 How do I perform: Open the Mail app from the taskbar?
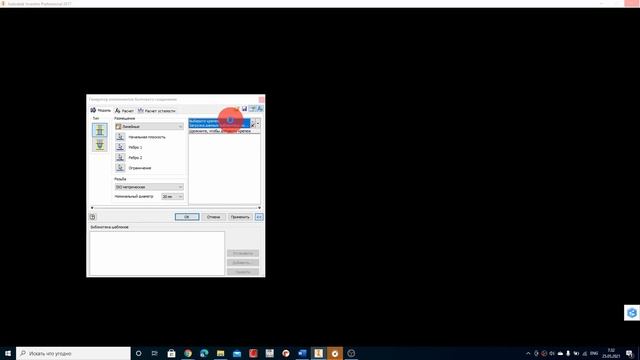237,353
